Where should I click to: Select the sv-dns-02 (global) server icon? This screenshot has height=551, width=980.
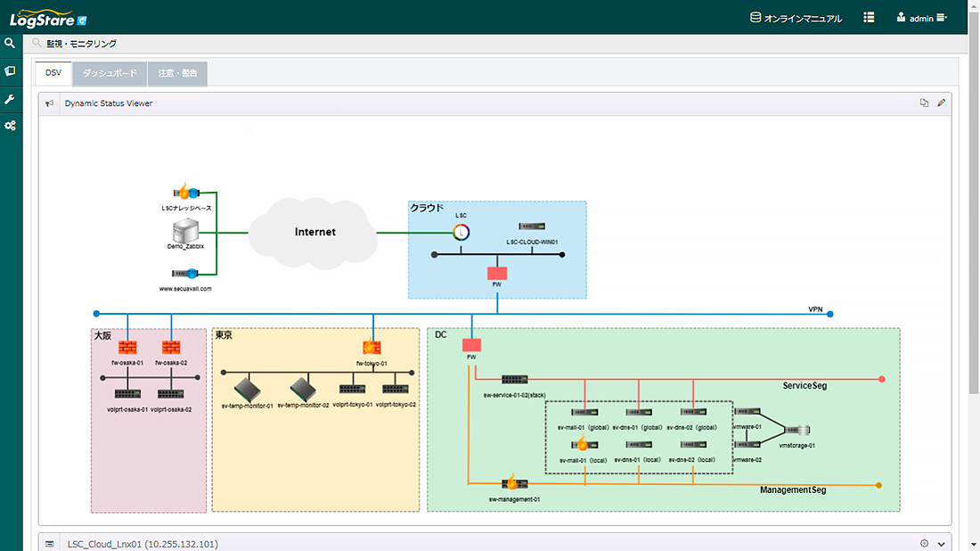693,412
